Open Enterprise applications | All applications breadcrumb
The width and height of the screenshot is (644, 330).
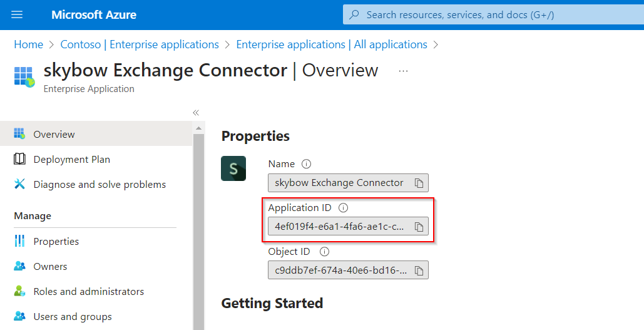point(332,44)
